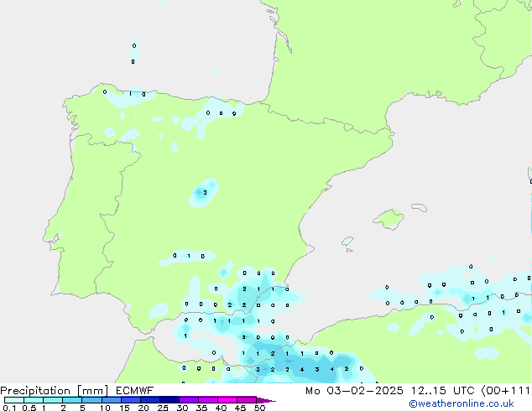Screen dimensions: 532x411
Task: Click the "25" legend scale label
Action: point(163,408)
